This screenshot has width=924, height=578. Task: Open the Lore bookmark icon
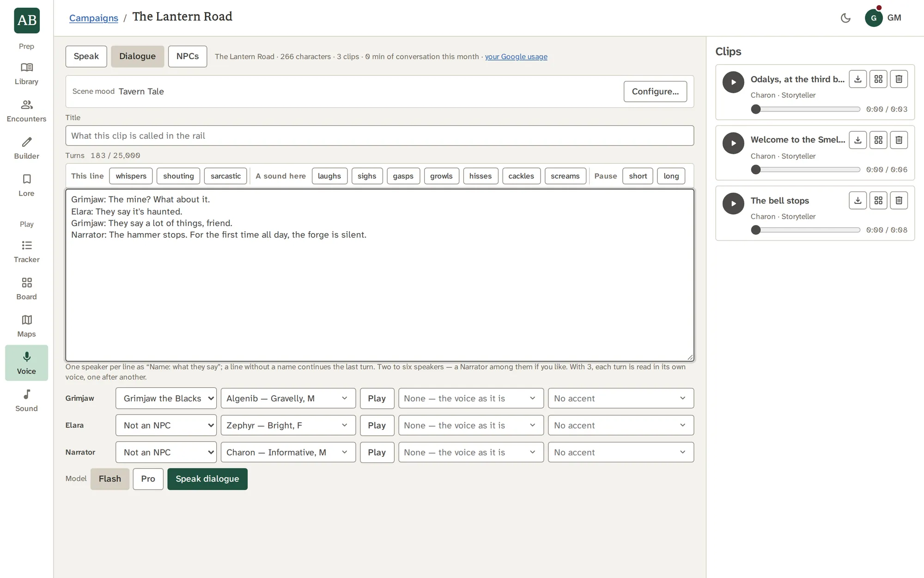tap(26, 185)
